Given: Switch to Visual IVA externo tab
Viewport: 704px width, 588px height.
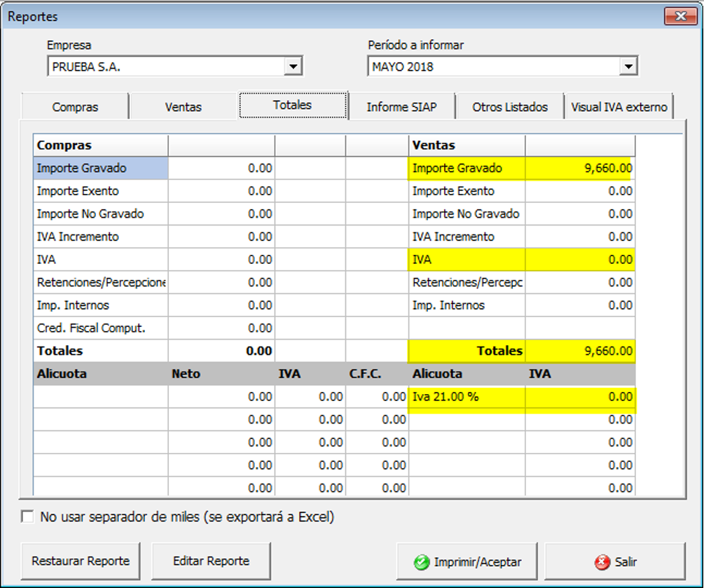Looking at the screenshot, I should (619, 107).
